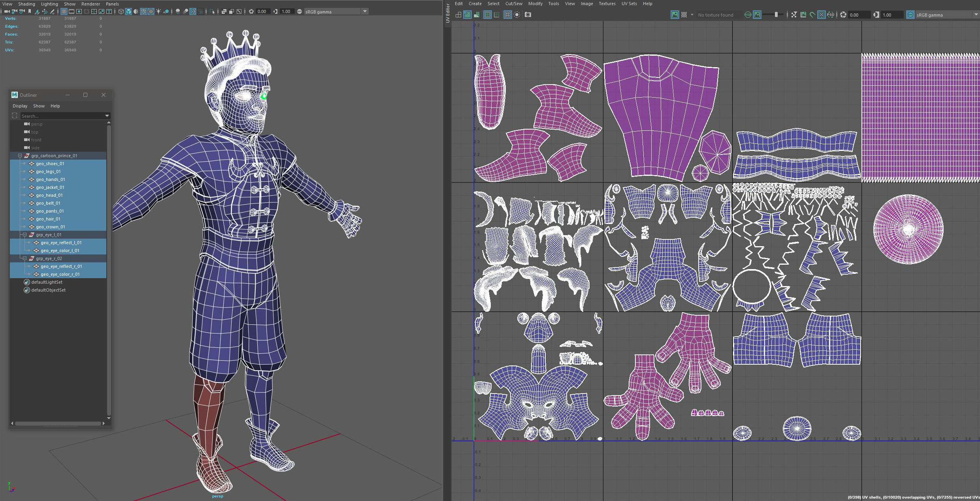Open texture list dropdown arrow in UV Editor
980x501 pixels.
pyautogui.click(x=692, y=15)
